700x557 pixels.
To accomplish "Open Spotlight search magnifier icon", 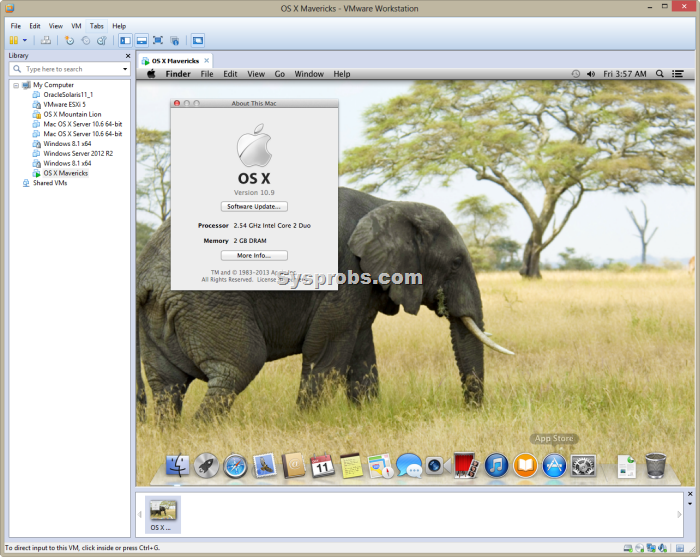I will (659, 74).
